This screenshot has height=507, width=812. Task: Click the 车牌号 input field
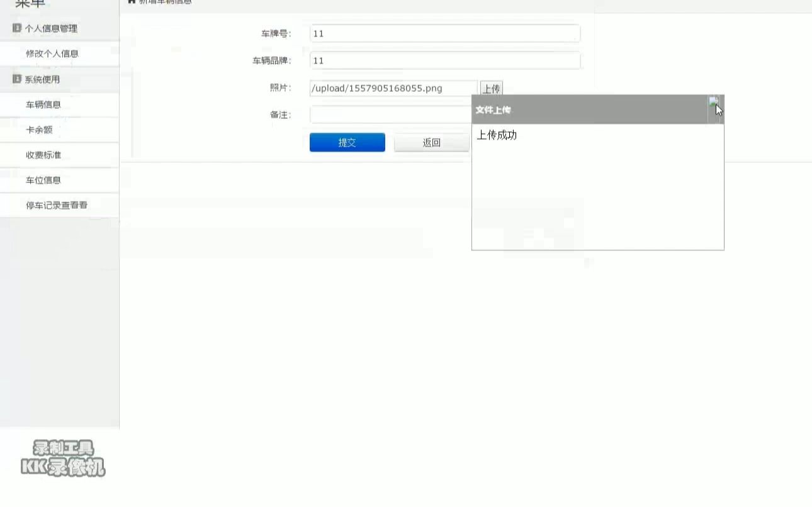445,33
